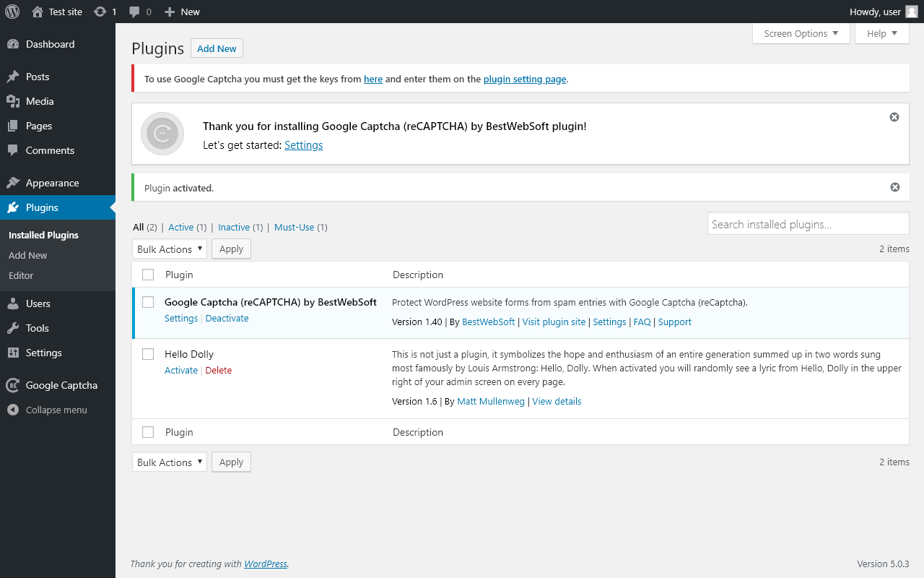Click the user avatar next to Howdy

tap(912, 12)
